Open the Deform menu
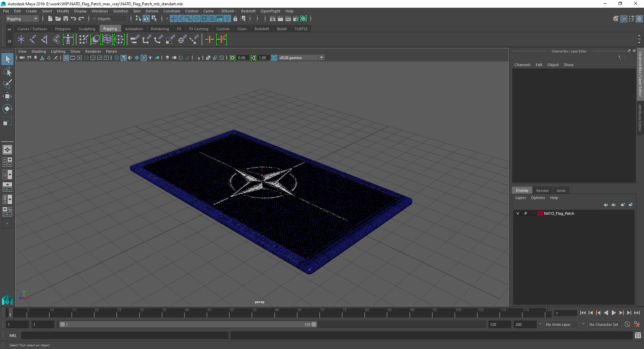Viewport: 644px width, 349px height. tap(152, 11)
